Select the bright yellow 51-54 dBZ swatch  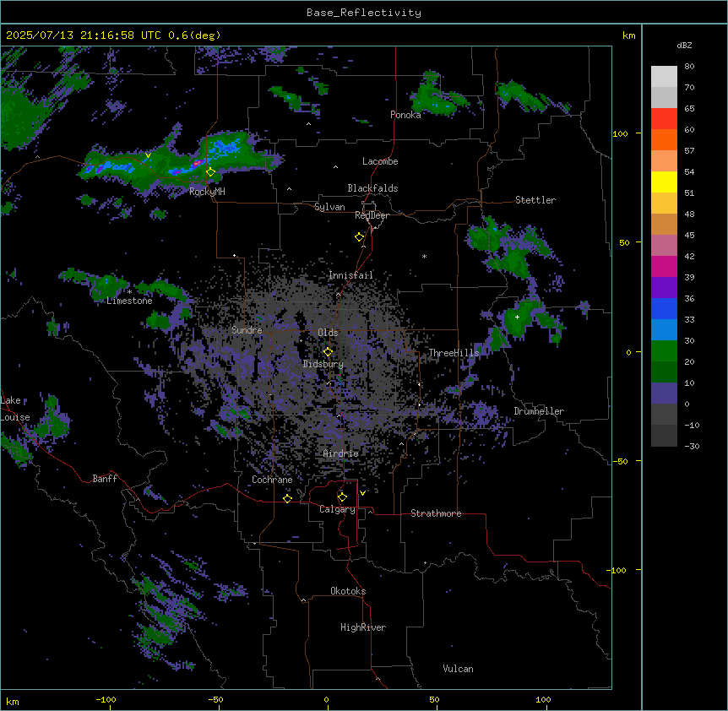point(664,182)
